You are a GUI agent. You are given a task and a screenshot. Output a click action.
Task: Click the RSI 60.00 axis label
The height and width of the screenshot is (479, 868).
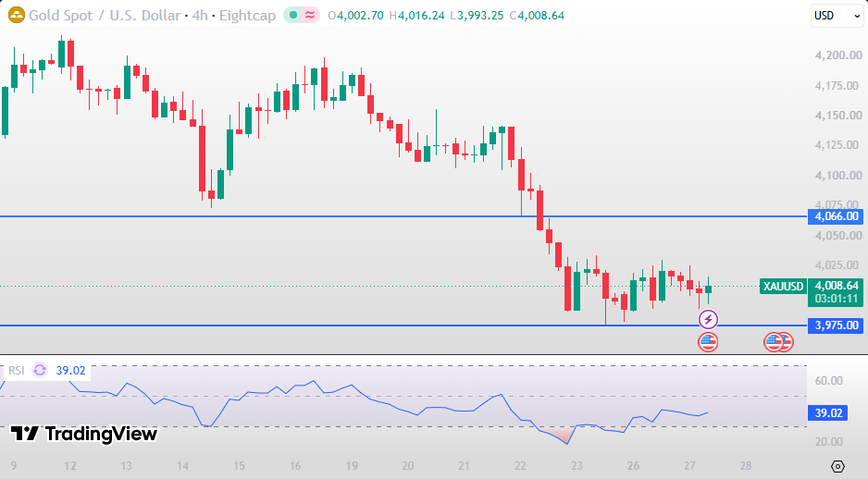click(x=829, y=381)
